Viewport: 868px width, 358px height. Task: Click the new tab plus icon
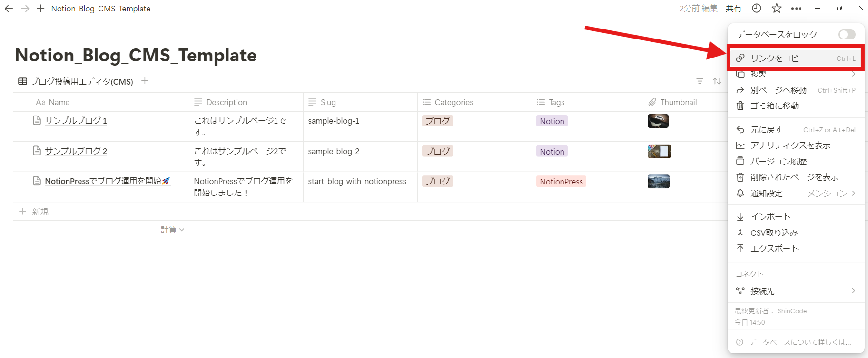(x=40, y=9)
